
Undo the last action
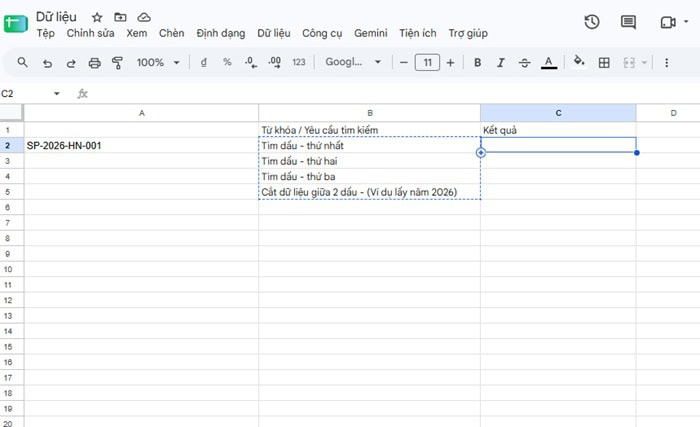pyautogui.click(x=47, y=63)
